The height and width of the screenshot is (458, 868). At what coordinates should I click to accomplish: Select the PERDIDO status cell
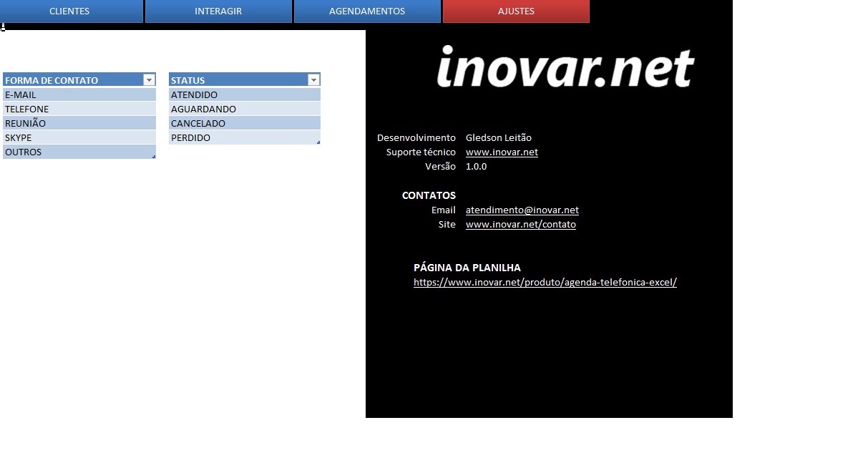click(245, 137)
